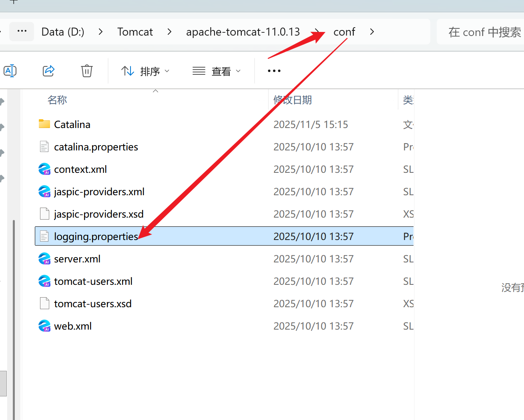Click the web.xml Edge icon
This screenshot has height=420, width=524.
coord(44,326)
